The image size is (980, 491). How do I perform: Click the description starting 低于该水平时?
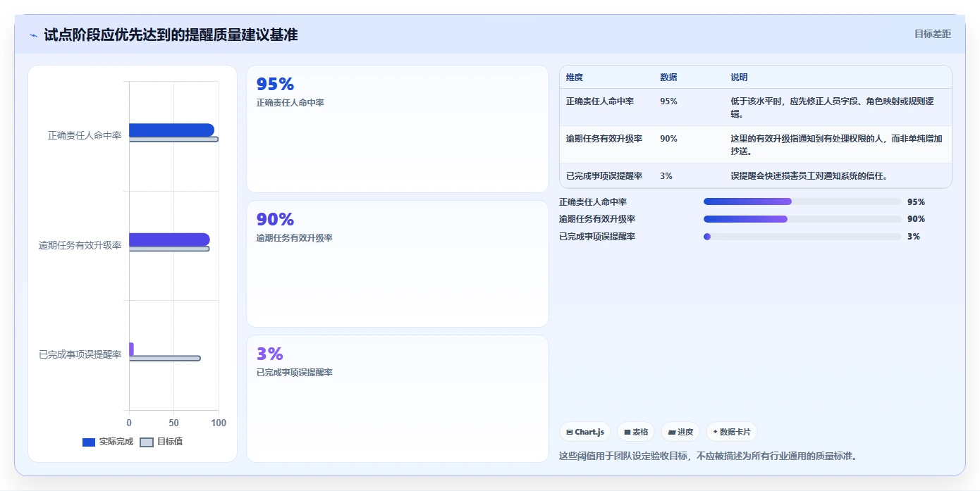pos(832,107)
